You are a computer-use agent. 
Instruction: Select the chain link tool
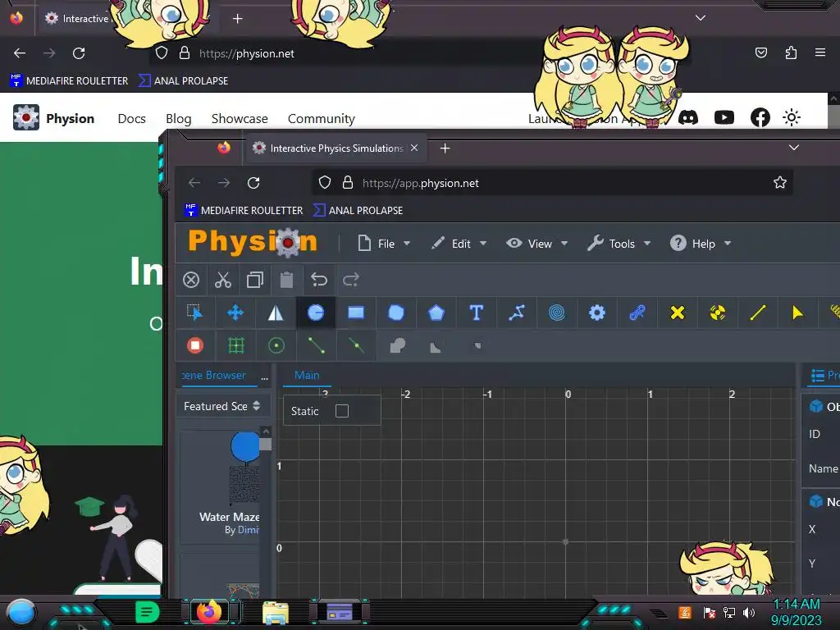click(637, 313)
